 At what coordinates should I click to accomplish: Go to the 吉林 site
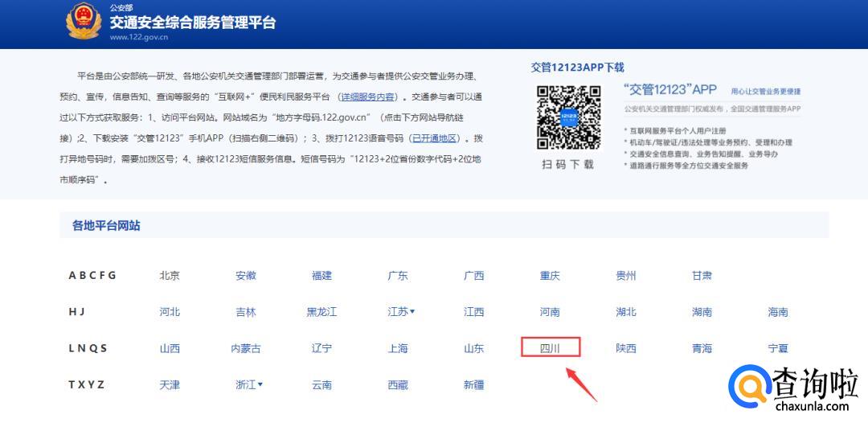(246, 312)
